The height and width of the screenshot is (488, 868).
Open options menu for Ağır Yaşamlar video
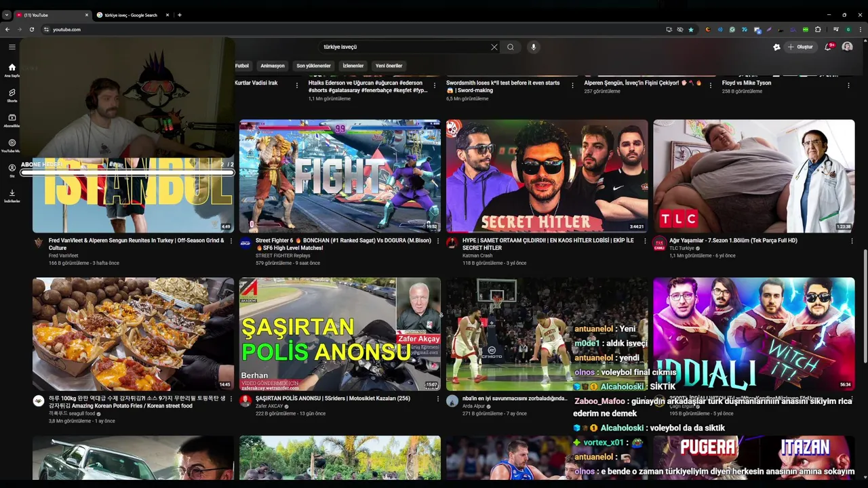[x=852, y=241]
